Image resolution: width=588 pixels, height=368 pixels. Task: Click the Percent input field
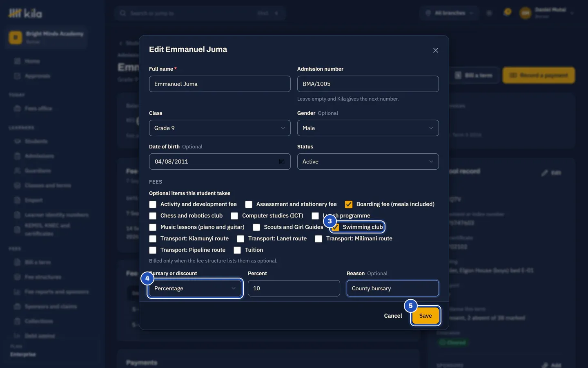point(294,288)
